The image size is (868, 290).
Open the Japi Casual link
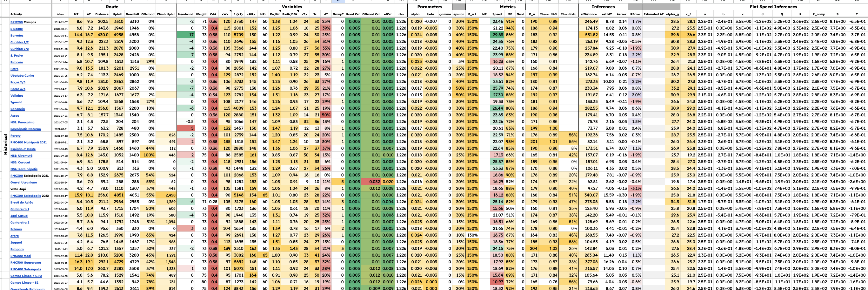pos(19,216)
